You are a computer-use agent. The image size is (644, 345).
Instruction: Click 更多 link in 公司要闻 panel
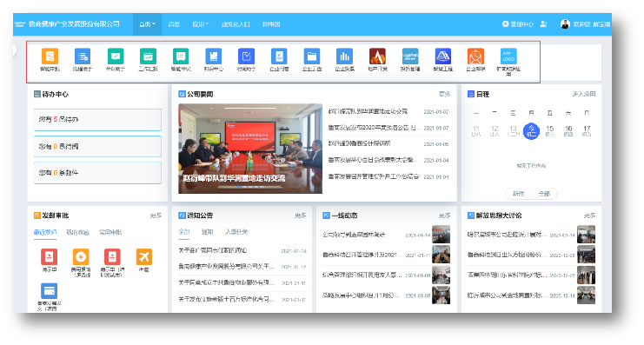pyautogui.click(x=444, y=94)
